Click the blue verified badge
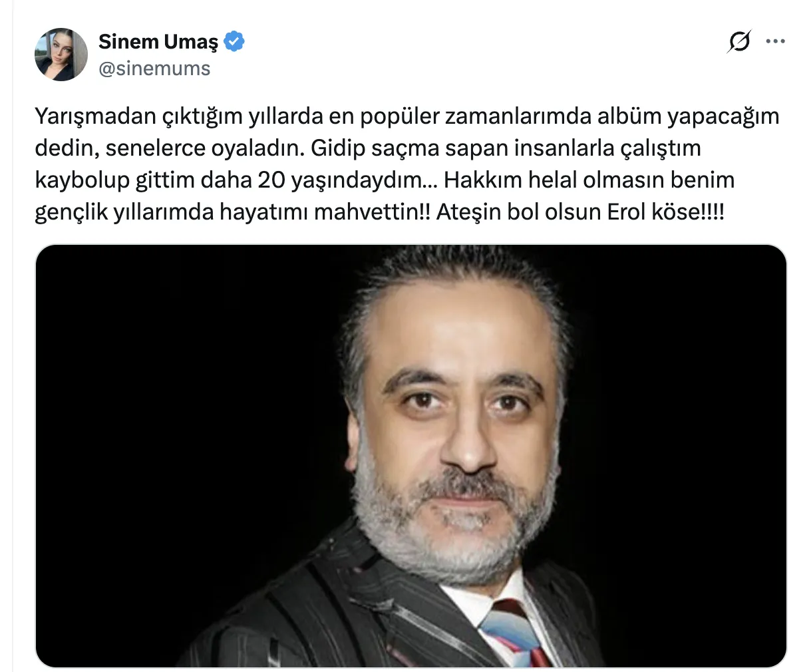This screenshot has width=809, height=672. point(234,41)
